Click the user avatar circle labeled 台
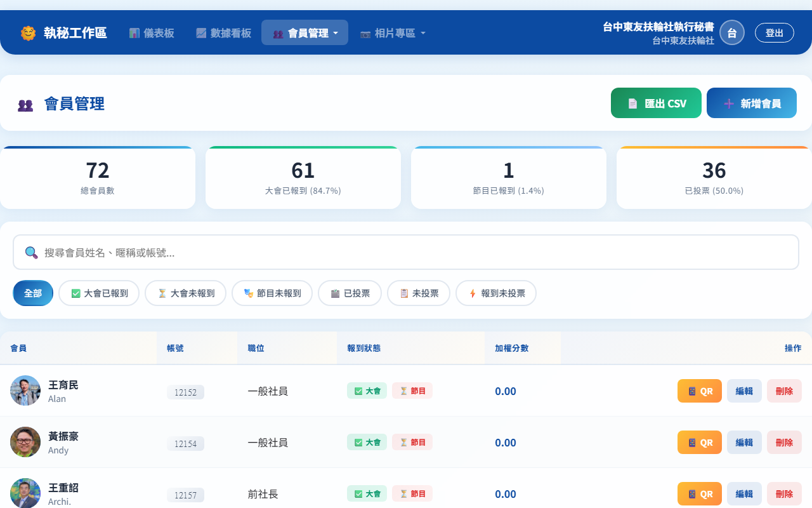The height and width of the screenshot is (508, 812). coord(731,33)
